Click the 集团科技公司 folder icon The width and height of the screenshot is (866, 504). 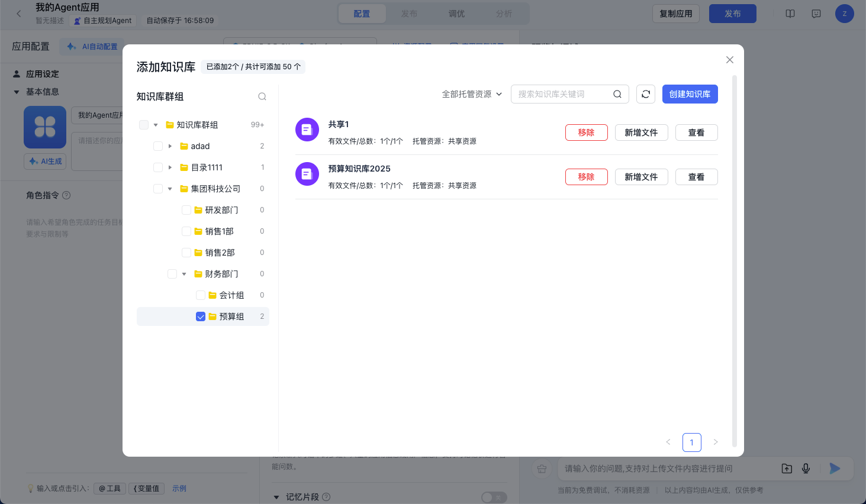point(184,189)
